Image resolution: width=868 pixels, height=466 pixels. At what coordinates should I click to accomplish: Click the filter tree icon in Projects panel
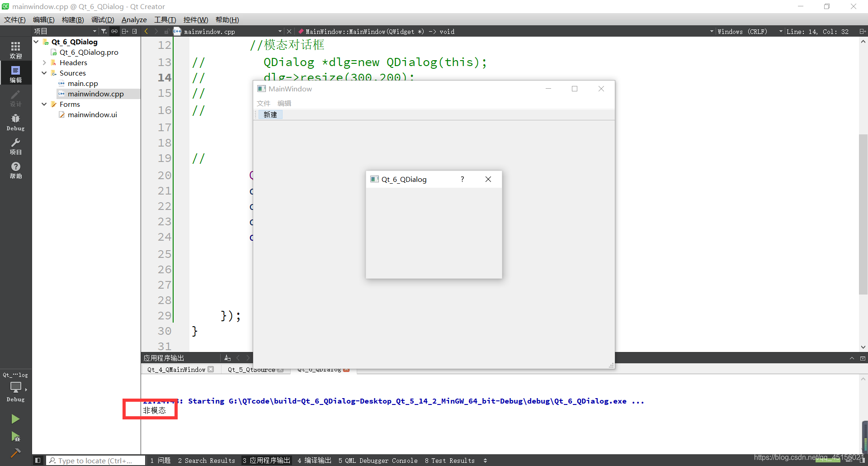coord(104,31)
